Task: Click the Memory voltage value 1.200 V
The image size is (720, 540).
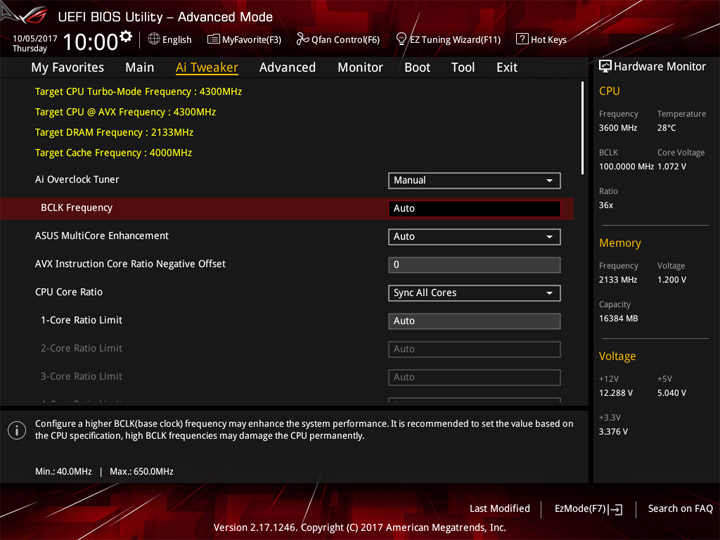Action: (x=672, y=280)
